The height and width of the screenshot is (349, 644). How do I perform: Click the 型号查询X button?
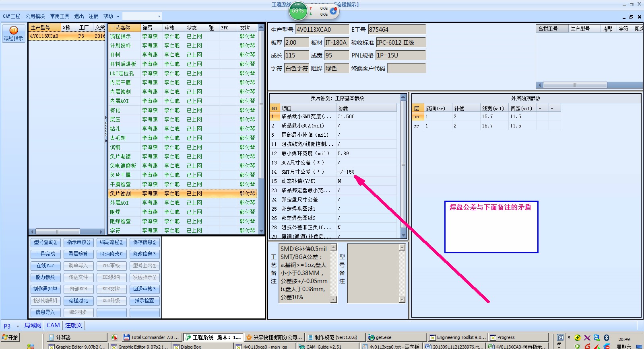point(45,242)
